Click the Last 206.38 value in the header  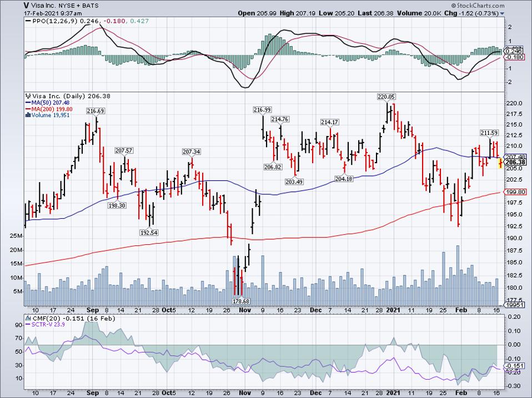pyautogui.click(x=375, y=13)
